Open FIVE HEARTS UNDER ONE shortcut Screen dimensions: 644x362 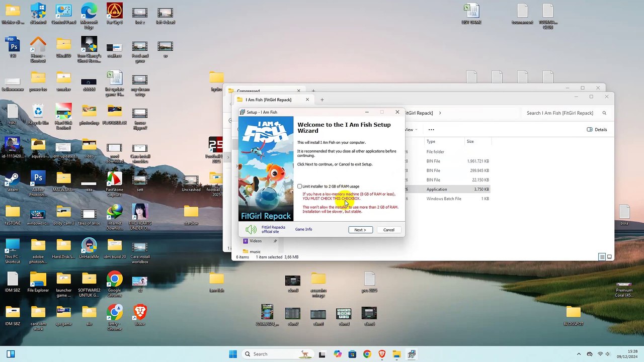(140, 217)
